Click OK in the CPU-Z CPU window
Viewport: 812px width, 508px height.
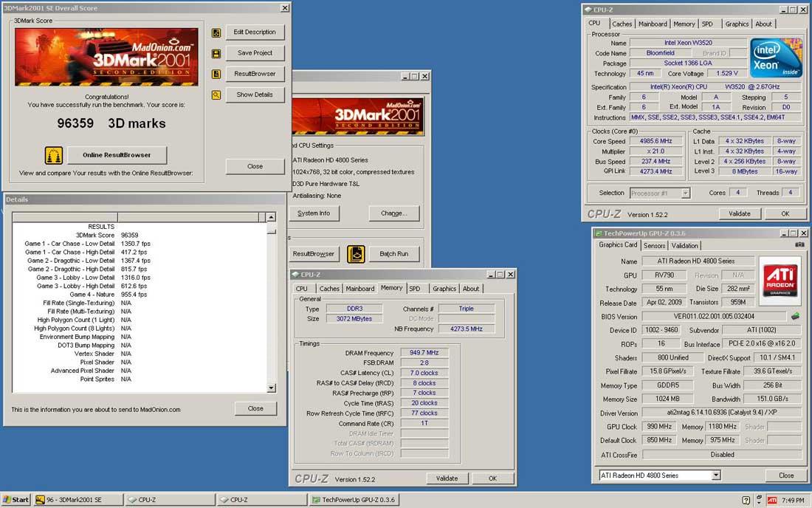(x=785, y=213)
